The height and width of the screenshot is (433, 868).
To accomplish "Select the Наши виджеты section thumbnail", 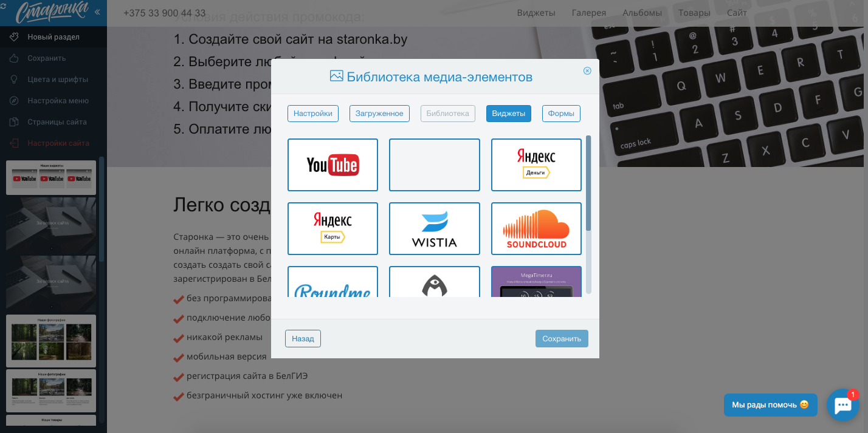I will click(x=51, y=177).
